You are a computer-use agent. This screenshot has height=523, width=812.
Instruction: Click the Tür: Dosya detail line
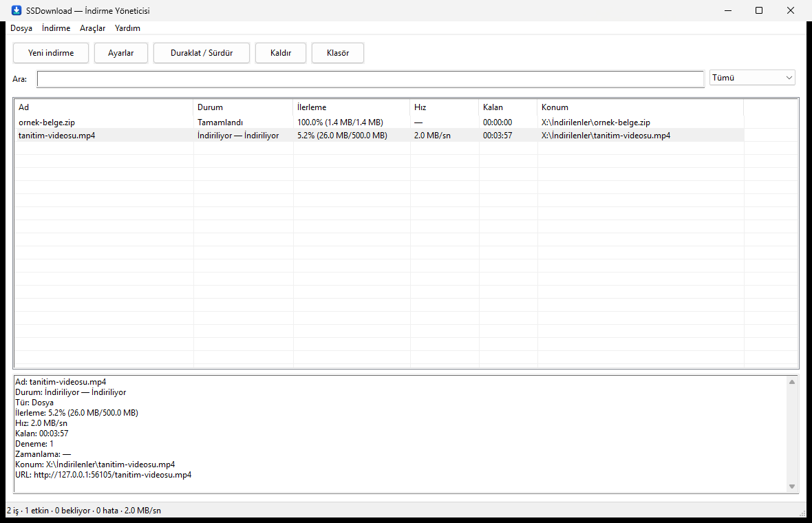(x=34, y=403)
